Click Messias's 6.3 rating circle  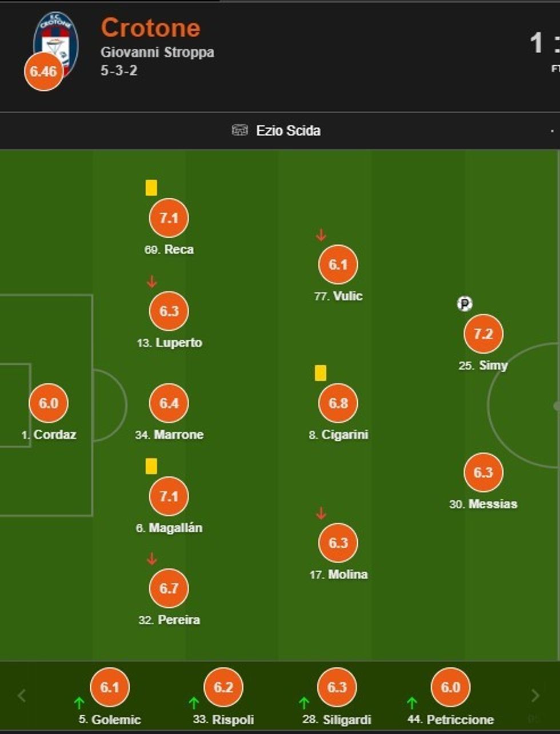[x=483, y=473]
